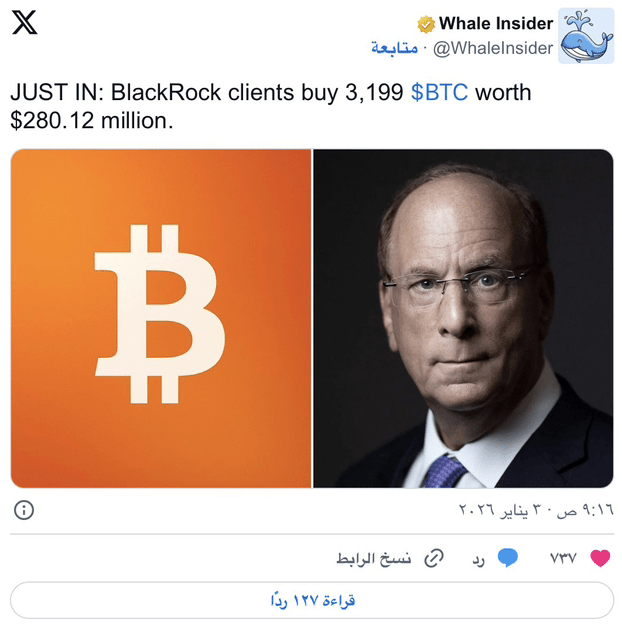This screenshot has width=622, height=633.
Task: Click the $BTC cashtag link
Action: point(439,92)
